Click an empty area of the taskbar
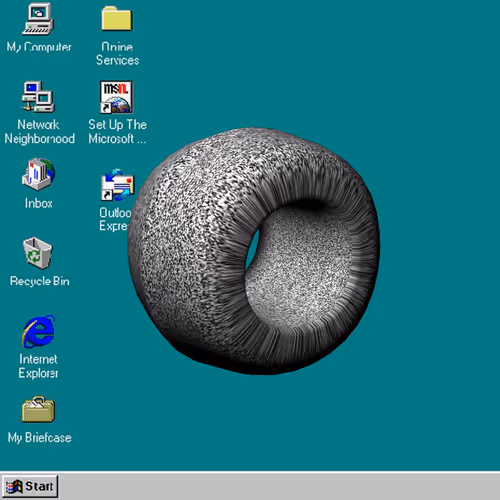Screen dimensions: 500x500 coord(277,486)
